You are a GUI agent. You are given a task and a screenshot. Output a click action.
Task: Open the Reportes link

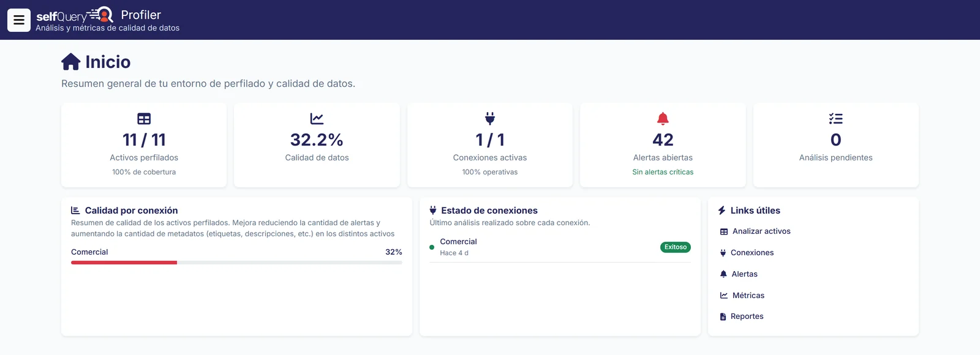tap(747, 316)
